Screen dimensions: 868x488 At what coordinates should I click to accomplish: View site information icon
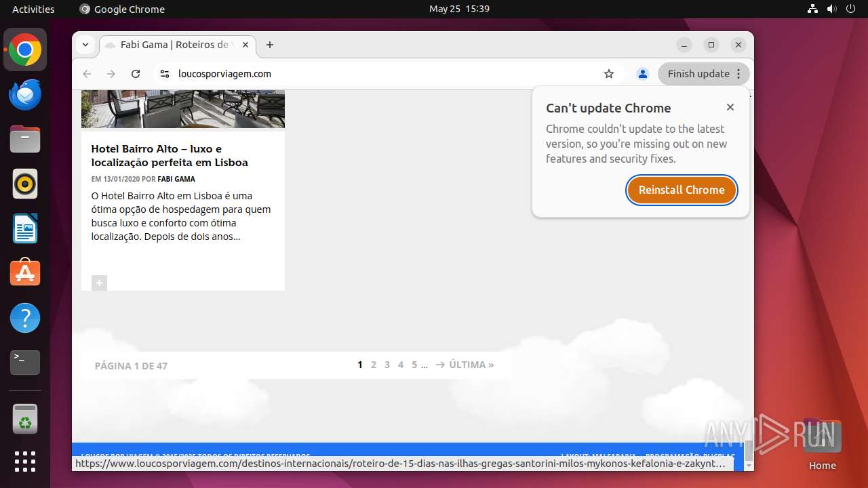164,74
